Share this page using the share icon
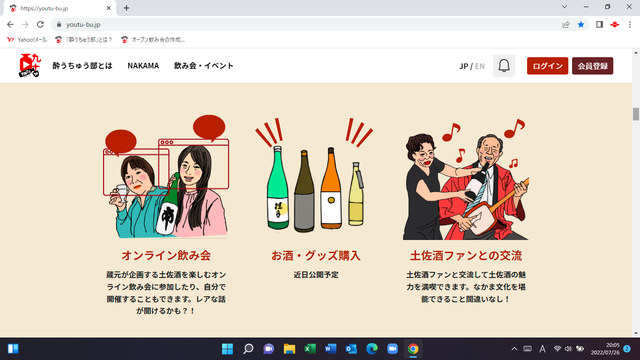Screen dimensions: 640x360 [x=566, y=24]
